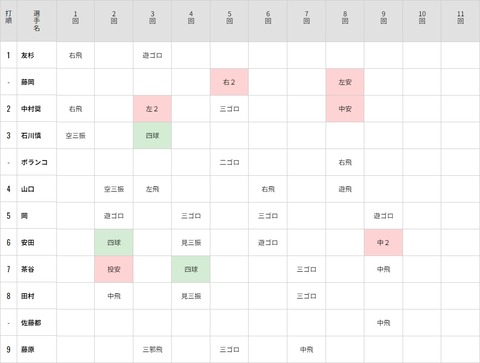
Task: Select the 9回 inning column header
Action: [383, 17]
